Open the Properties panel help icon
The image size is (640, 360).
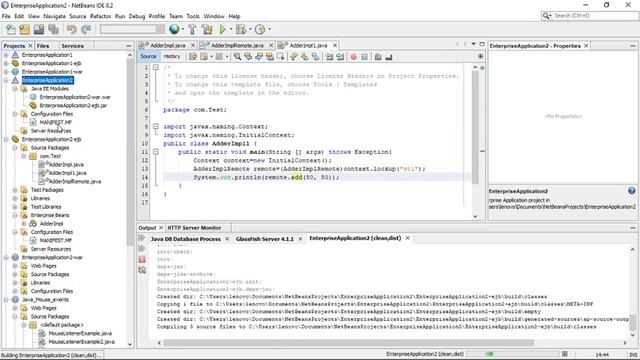click(631, 191)
